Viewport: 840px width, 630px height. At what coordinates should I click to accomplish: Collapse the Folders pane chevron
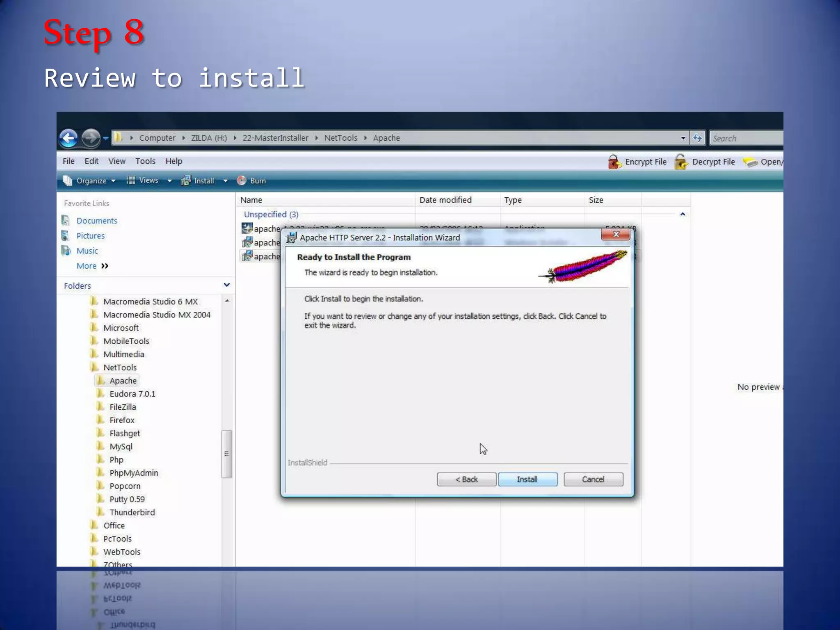click(226, 285)
